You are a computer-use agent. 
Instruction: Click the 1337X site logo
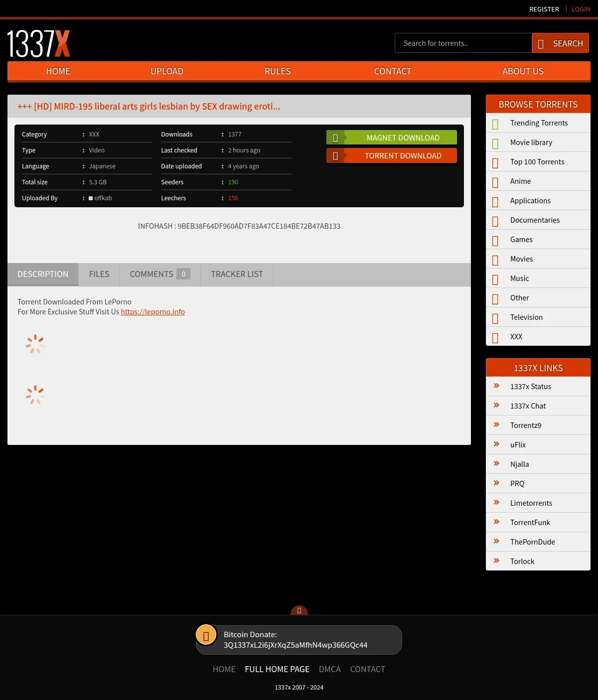tap(38, 43)
